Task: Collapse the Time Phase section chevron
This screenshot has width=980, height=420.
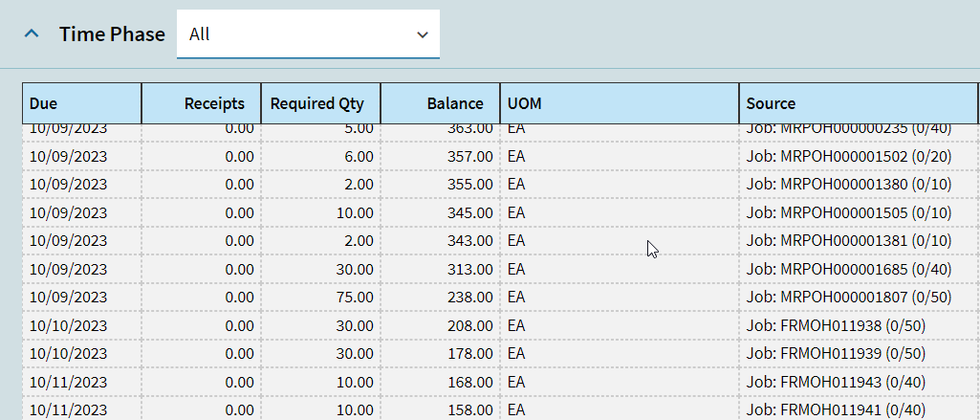Action: click(33, 33)
